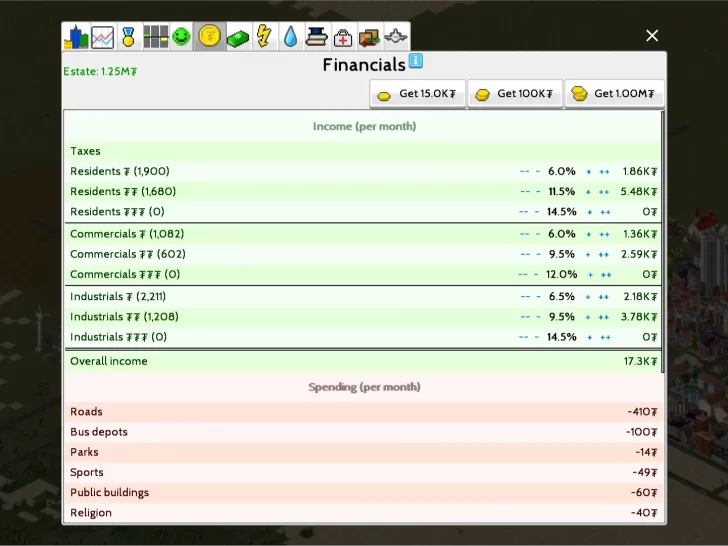This screenshot has height=546, width=728.
Task: Open the green smiley happiness tab
Action: pyautogui.click(x=181, y=37)
